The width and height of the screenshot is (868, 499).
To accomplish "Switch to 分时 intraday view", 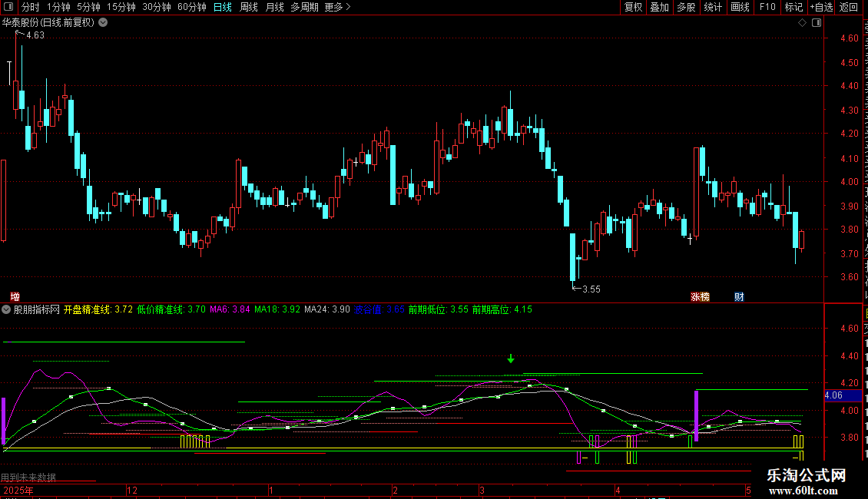I will point(31,7).
